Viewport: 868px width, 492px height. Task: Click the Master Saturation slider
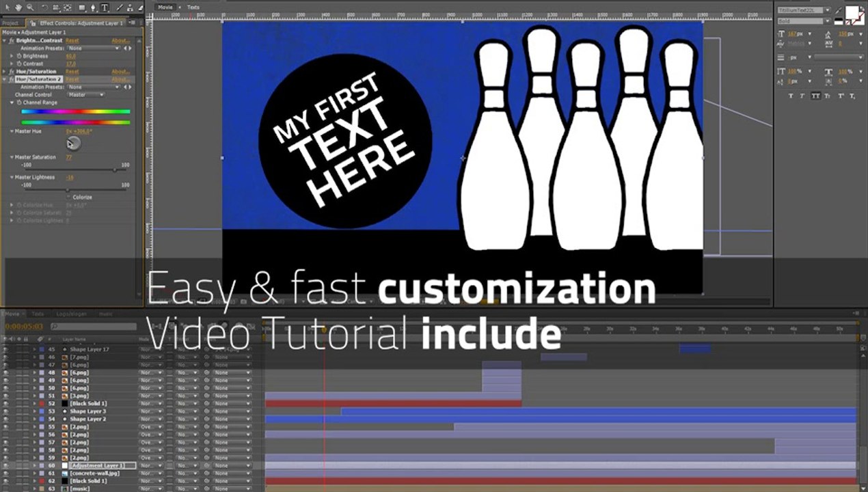(75, 169)
